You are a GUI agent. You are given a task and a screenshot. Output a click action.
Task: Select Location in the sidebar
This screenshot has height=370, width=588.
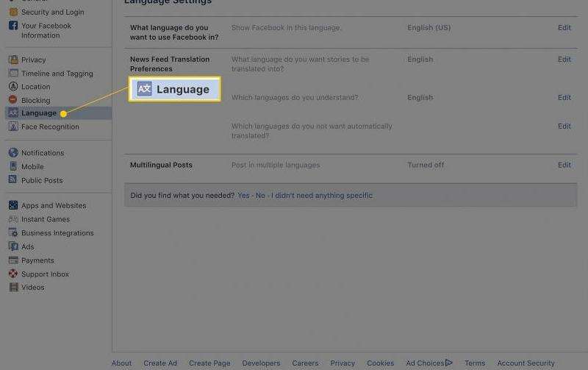(x=35, y=87)
